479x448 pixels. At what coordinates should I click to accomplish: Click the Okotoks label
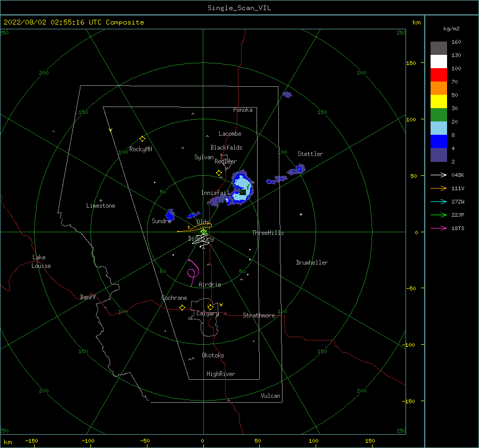click(x=213, y=355)
